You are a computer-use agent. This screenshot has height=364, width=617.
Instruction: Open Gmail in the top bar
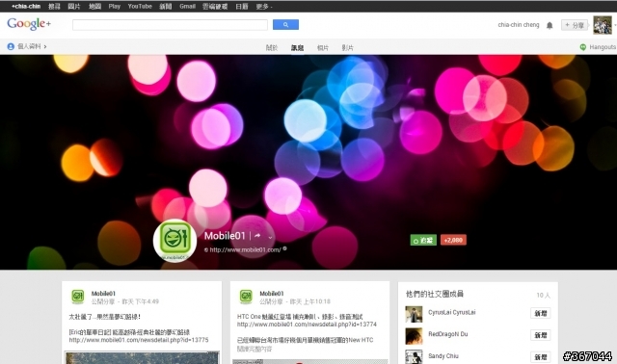coord(187,7)
